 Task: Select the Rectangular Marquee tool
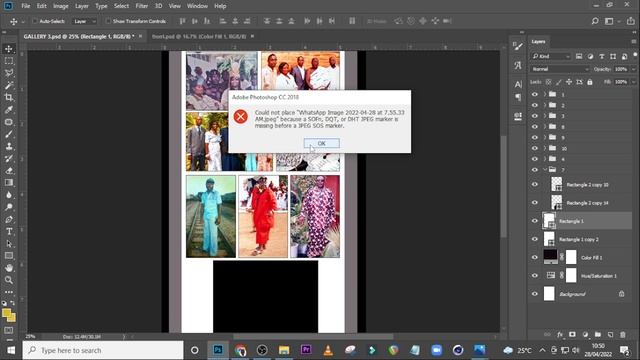pos(9,61)
